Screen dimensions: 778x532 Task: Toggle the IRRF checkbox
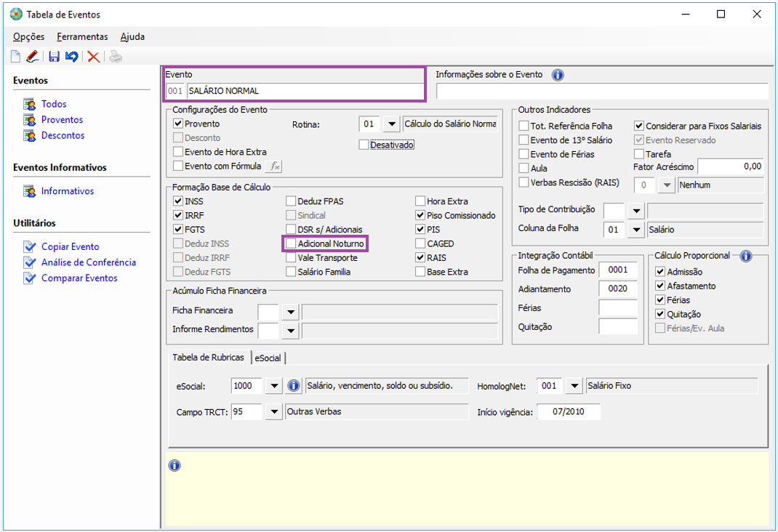[x=178, y=215]
